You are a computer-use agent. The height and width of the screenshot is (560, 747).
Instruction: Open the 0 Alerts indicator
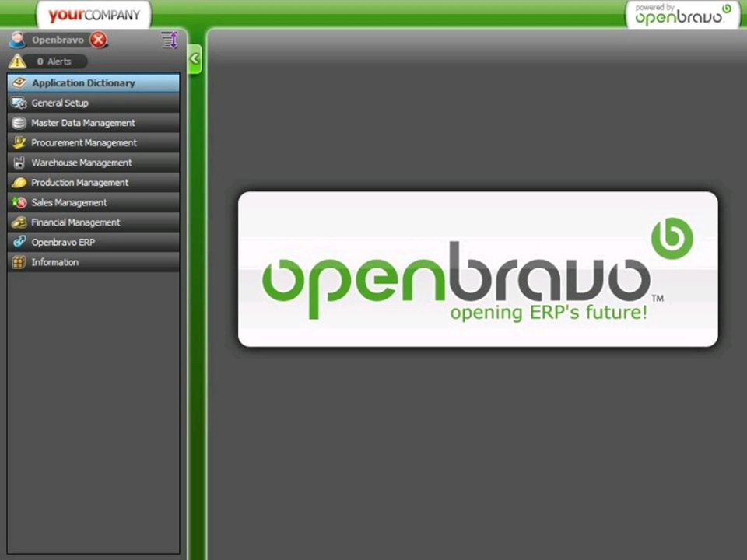54,61
